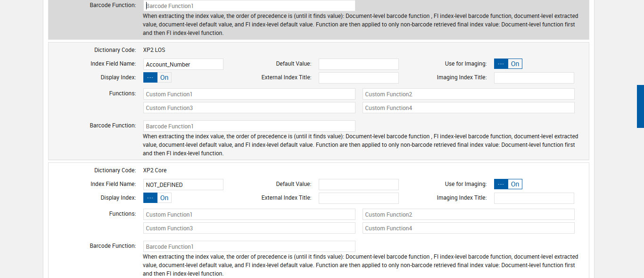The width and height of the screenshot is (644, 278).
Task: Select Imaging Index Title field in XP2 LOS
Action: (x=534, y=78)
